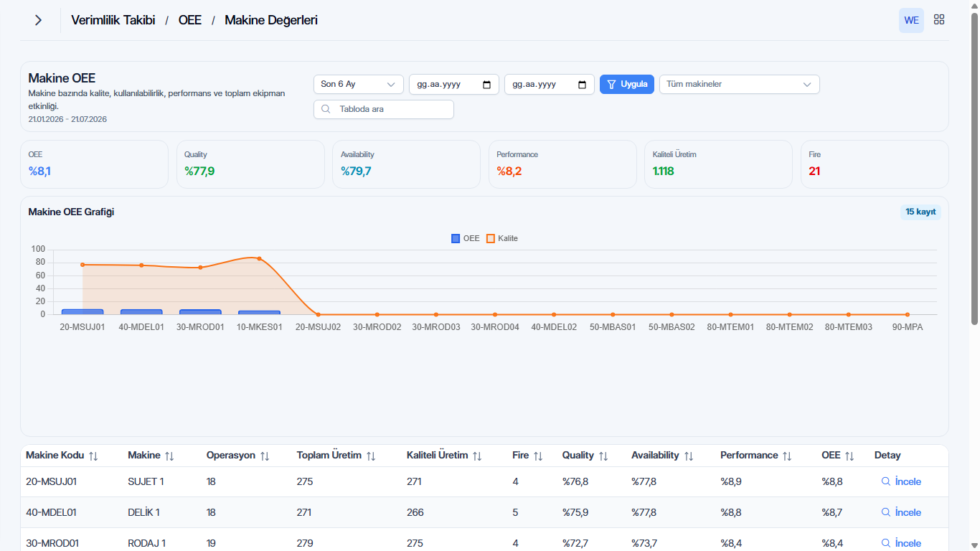Sort table by Makine Kodu arrows
The image size is (980, 551).
(x=93, y=456)
